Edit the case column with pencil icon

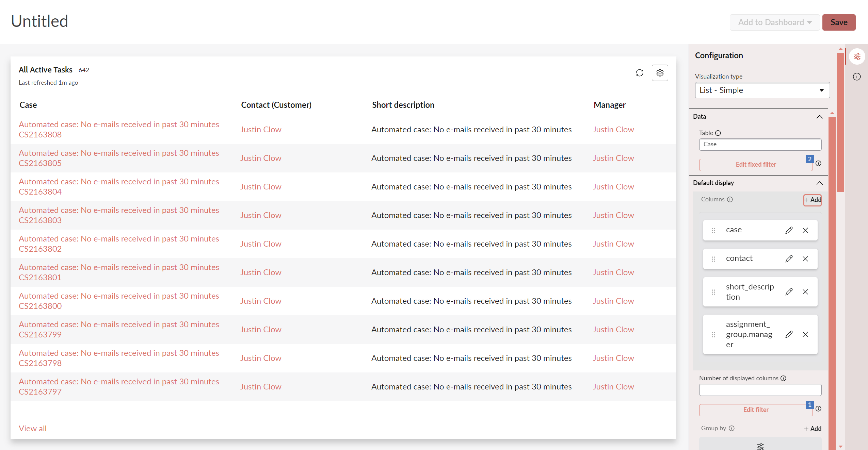[789, 230]
